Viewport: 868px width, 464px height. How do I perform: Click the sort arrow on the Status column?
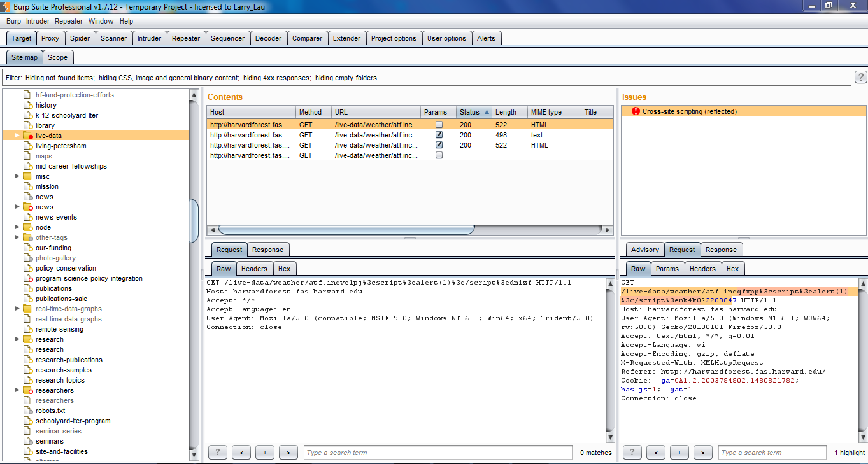487,112
